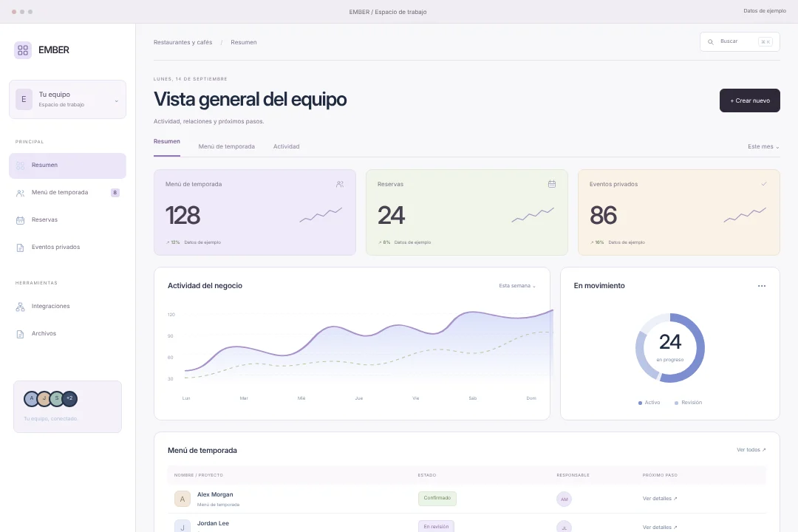Screen dimensions: 798x532
Task: Open Integraciones in the sidebar
Action: 67,307
